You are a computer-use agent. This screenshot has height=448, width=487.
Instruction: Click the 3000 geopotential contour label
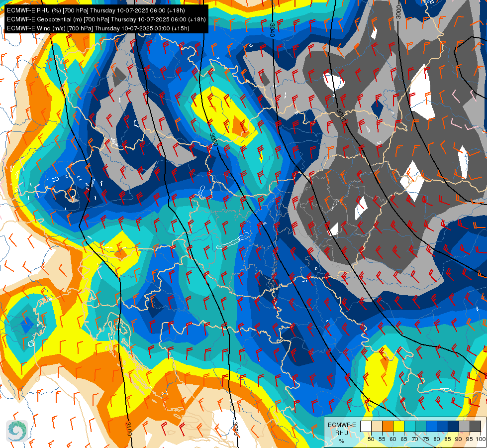point(399,12)
